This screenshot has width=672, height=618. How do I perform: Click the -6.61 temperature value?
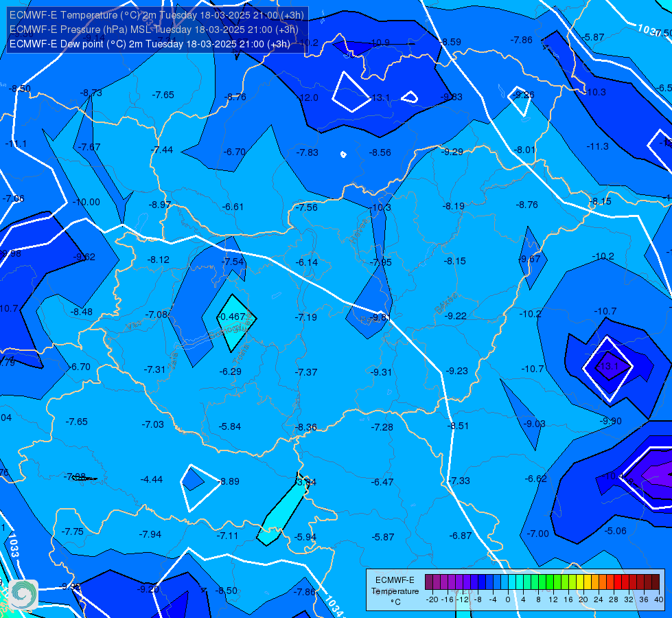point(233,207)
